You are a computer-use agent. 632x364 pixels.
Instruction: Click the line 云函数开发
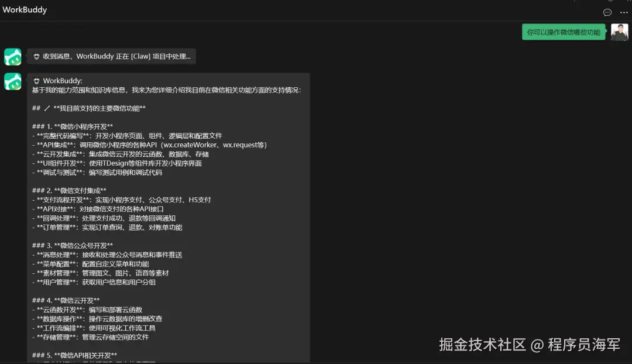pos(87,310)
